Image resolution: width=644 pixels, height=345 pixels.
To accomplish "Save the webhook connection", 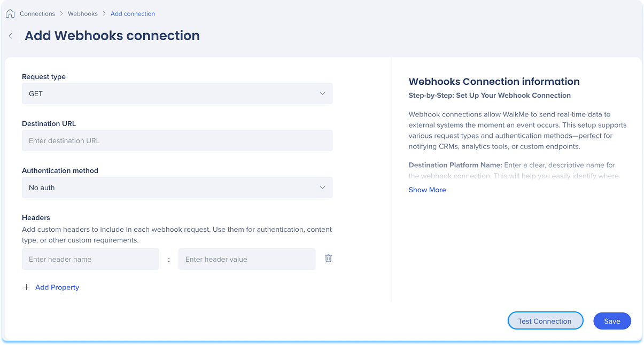I will [x=612, y=321].
